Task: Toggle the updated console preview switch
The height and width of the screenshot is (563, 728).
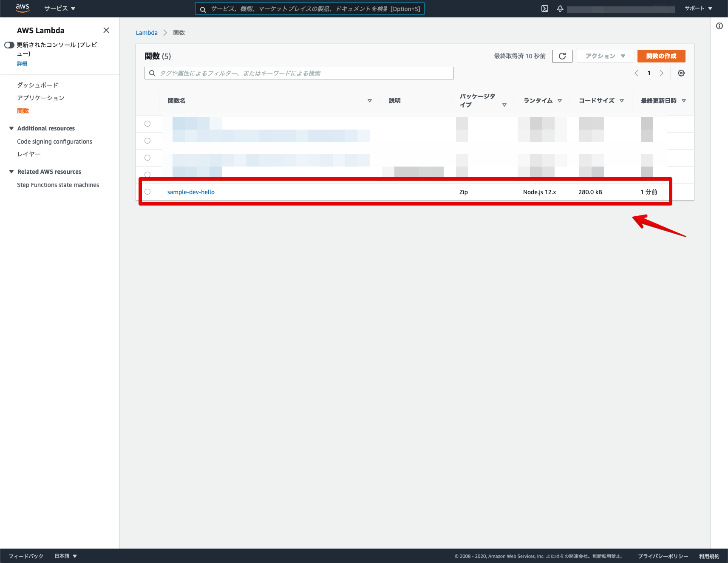Action: (9, 45)
